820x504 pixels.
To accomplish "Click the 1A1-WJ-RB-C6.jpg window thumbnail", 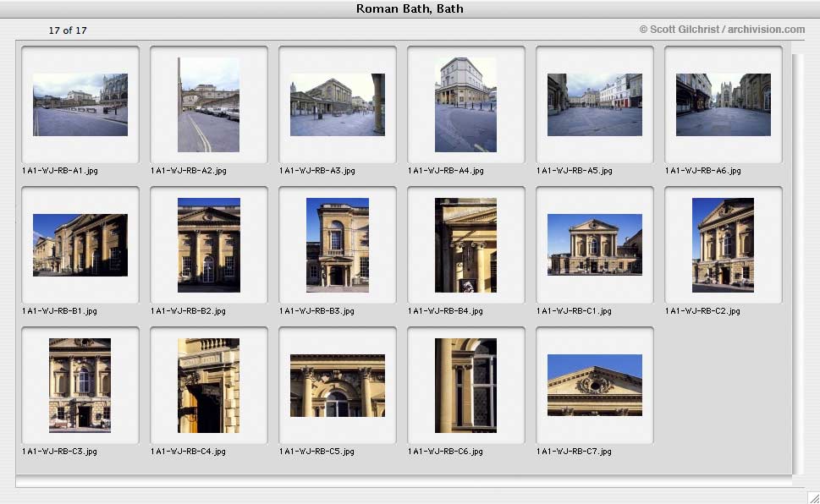I will pos(466,386).
